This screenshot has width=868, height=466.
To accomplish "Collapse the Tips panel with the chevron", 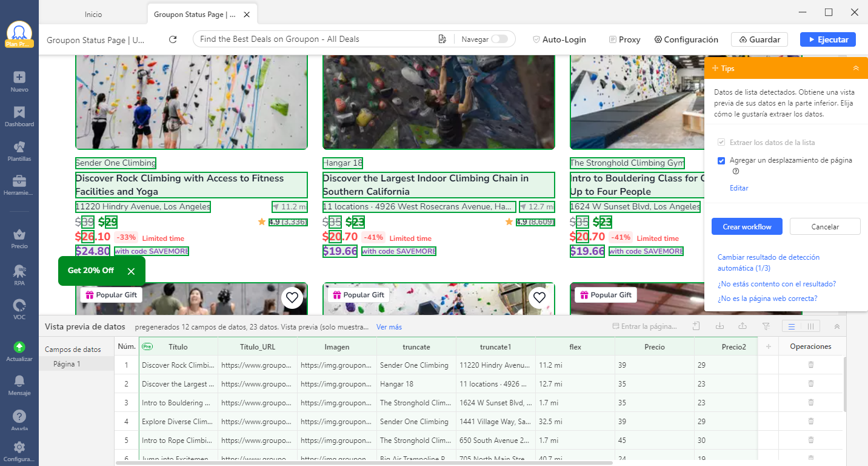I will coord(856,68).
